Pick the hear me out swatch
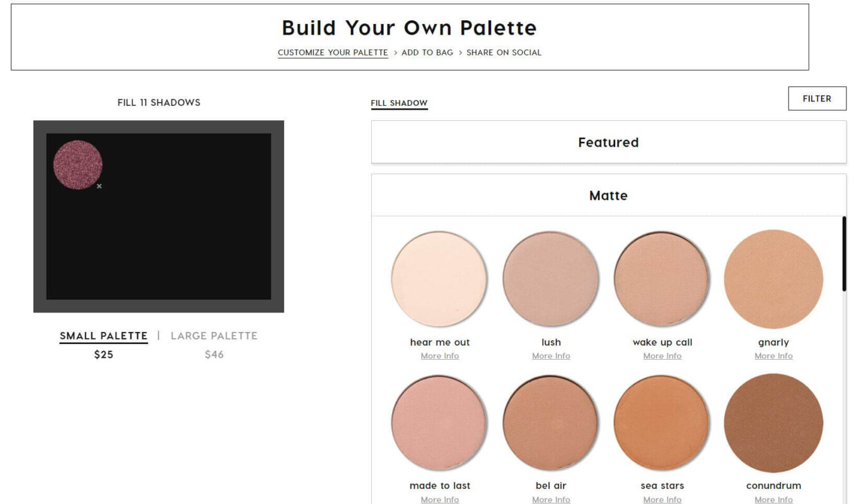The width and height of the screenshot is (854, 504). tap(439, 278)
